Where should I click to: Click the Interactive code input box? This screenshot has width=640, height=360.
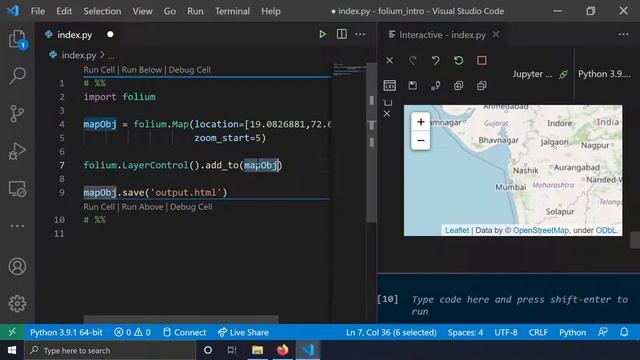coord(520,305)
